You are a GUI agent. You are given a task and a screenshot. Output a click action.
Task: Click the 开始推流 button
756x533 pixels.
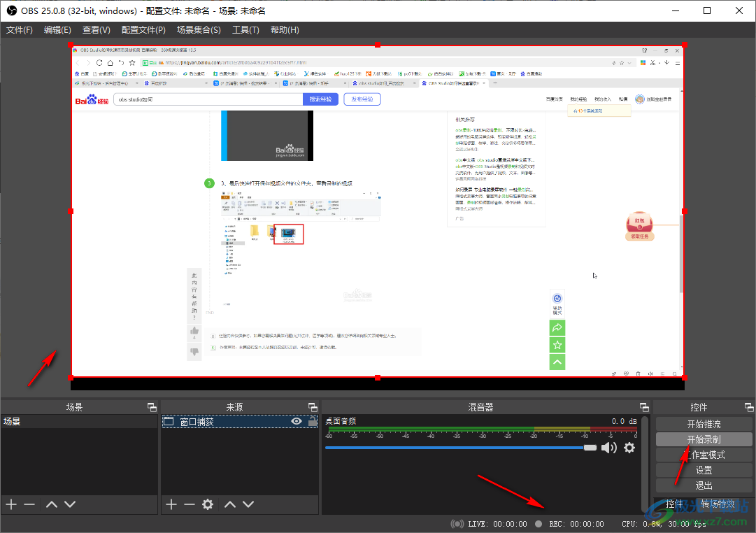[x=704, y=424]
